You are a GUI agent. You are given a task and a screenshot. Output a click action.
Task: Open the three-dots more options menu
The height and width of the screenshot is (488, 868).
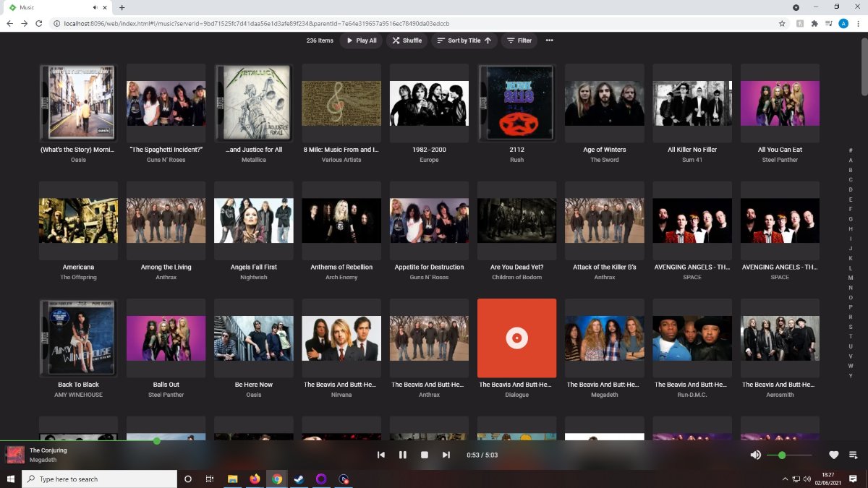(x=550, y=40)
